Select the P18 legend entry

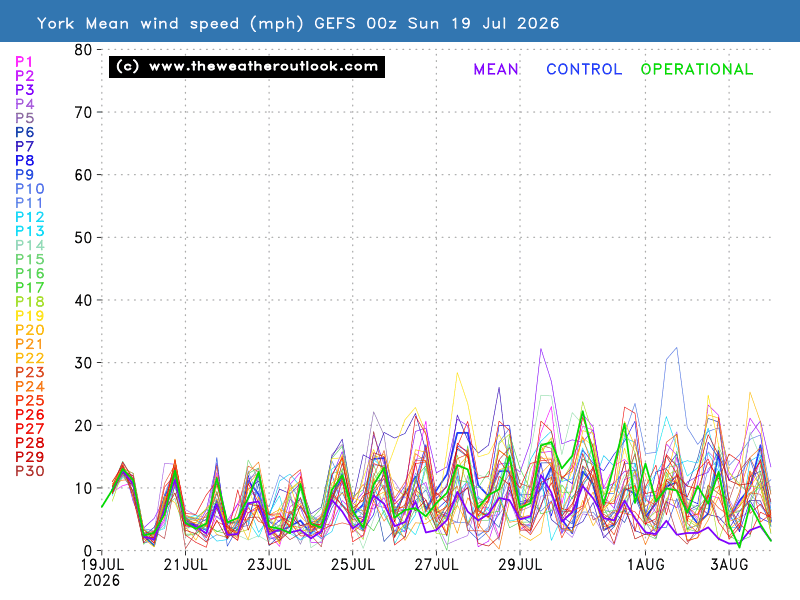pyautogui.click(x=30, y=302)
